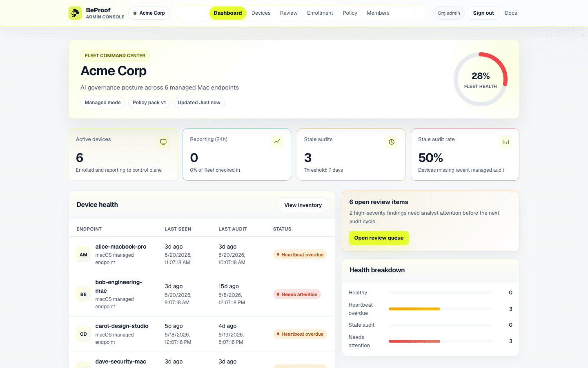Click the dave-security-mac endpoint name
The image size is (588, 368).
click(120, 361)
